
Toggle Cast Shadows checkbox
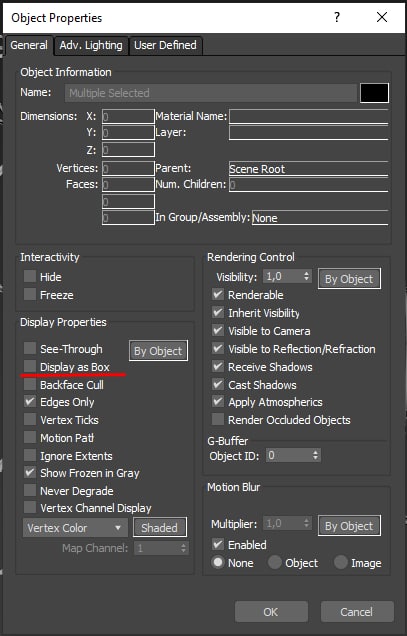218,384
